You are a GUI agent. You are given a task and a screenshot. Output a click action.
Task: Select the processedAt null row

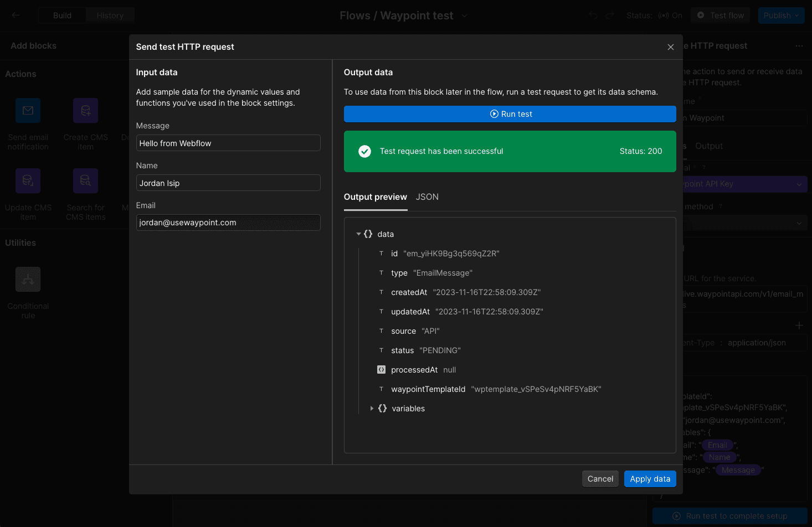(x=417, y=370)
